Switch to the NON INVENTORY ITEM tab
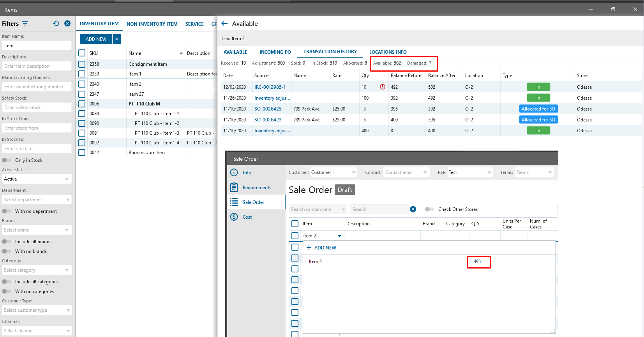644x337 pixels. 152,24
